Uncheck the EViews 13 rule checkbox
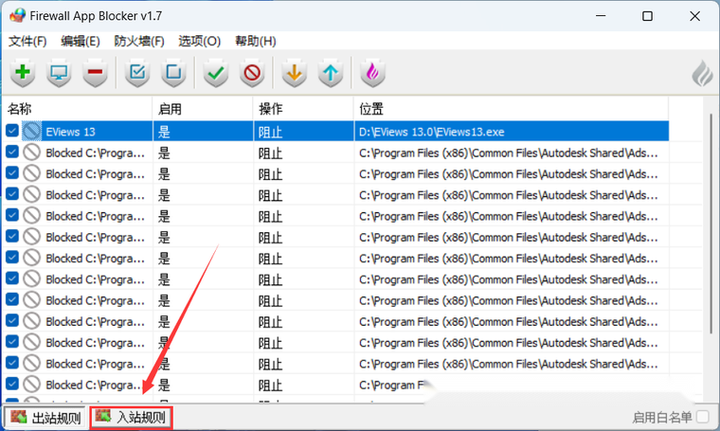This screenshot has height=431, width=720. (x=12, y=131)
